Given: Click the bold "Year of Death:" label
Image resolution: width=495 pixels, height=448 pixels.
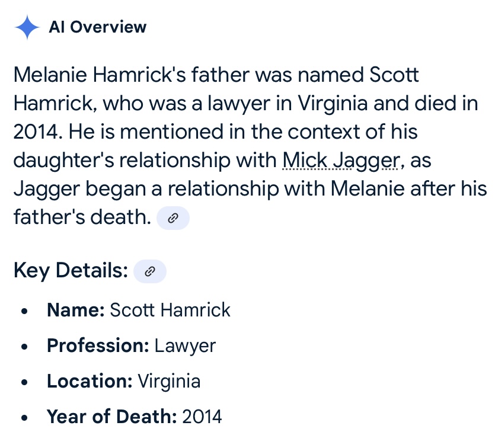Looking at the screenshot, I should 112,417.
